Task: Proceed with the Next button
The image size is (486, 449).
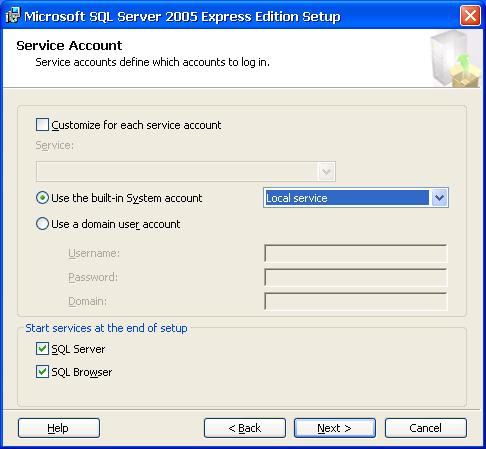Action: pyautogui.click(x=335, y=428)
